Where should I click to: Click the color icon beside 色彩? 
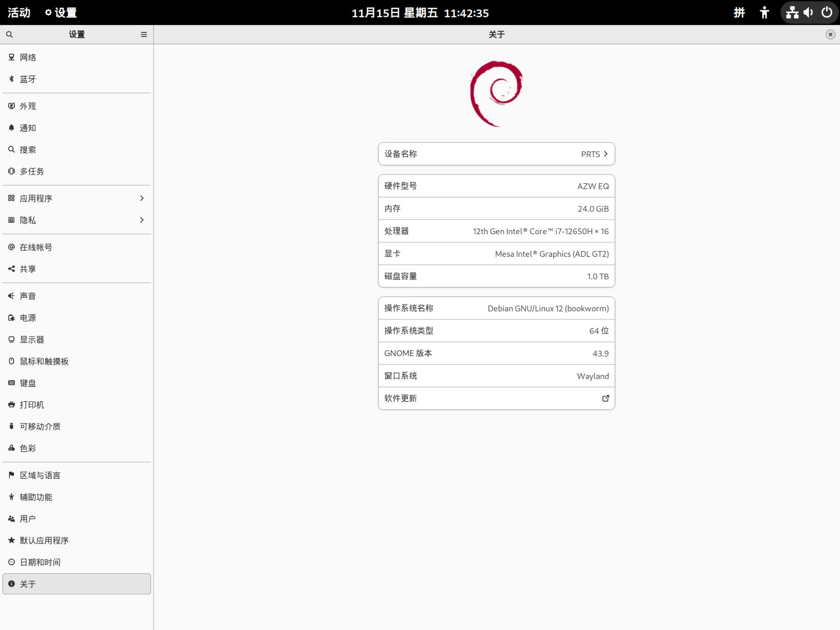pos(11,448)
